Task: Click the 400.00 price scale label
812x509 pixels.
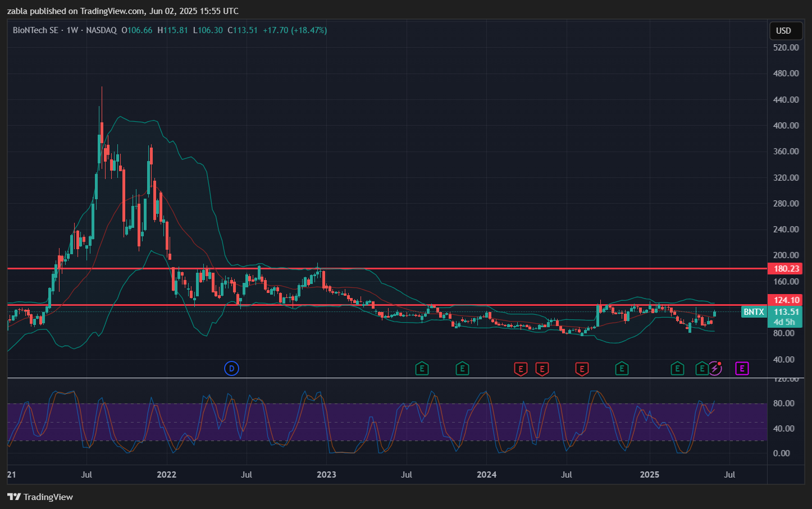Action: tap(786, 126)
